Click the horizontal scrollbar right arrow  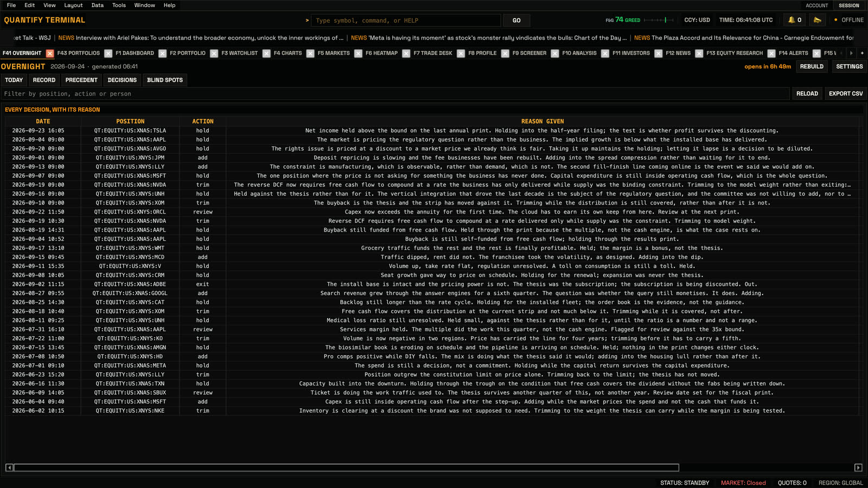pos(858,467)
